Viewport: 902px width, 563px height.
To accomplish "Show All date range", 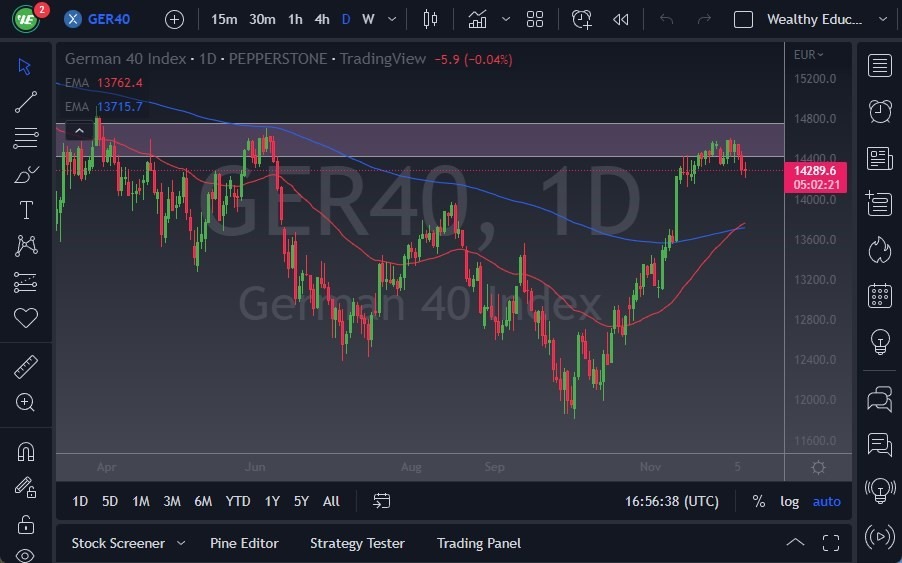I will click(331, 501).
